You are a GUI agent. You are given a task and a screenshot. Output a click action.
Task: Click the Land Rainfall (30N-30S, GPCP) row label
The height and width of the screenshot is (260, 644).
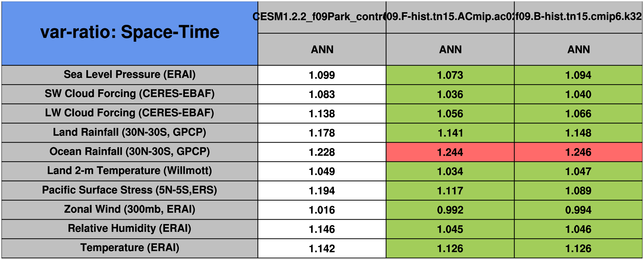tap(130, 132)
